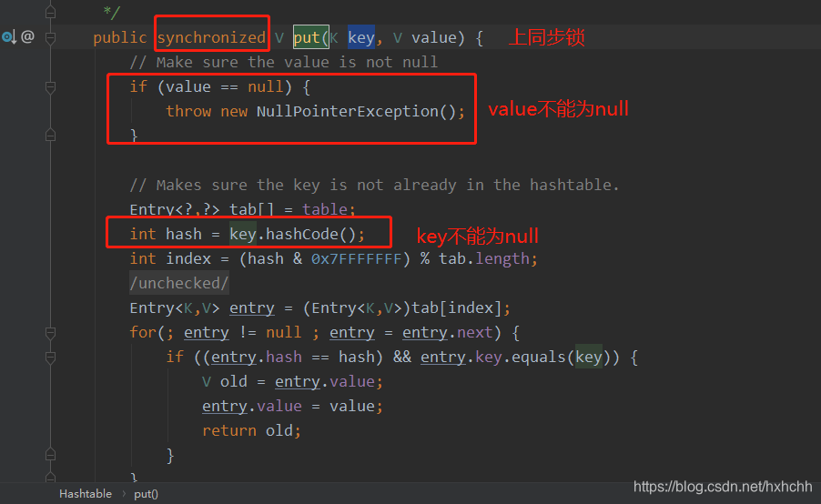The height and width of the screenshot is (504, 821).
Task: Click tab.length expression
Action: click(484, 258)
